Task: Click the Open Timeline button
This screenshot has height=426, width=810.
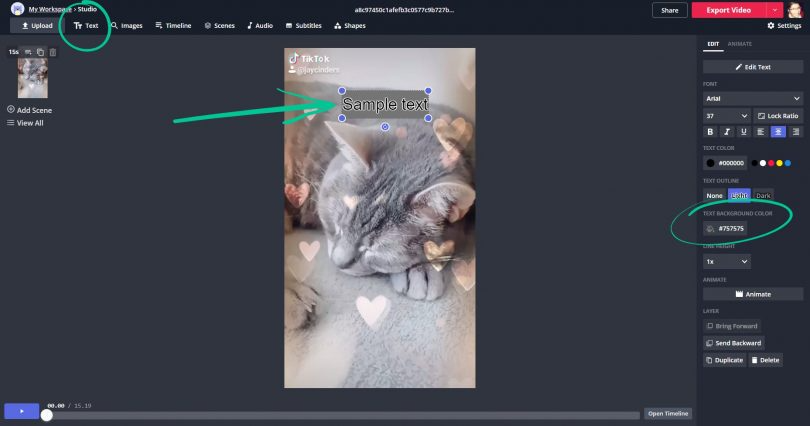Action: 668,413
